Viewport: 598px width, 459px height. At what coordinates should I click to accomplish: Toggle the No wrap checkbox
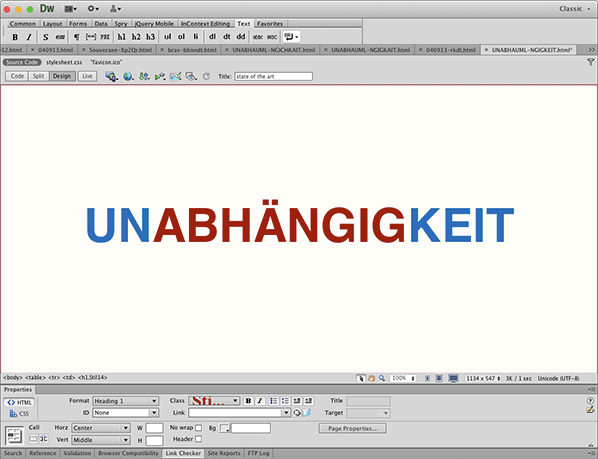coord(198,428)
